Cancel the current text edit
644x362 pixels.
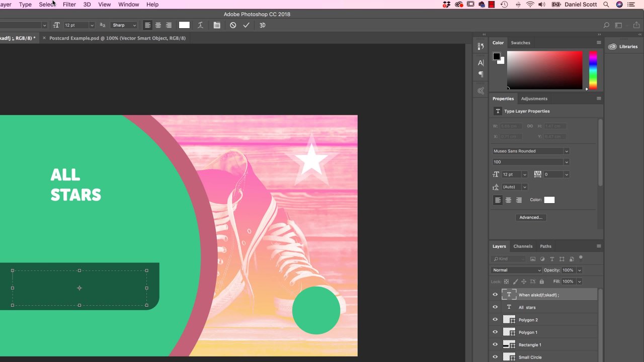pos(233,25)
